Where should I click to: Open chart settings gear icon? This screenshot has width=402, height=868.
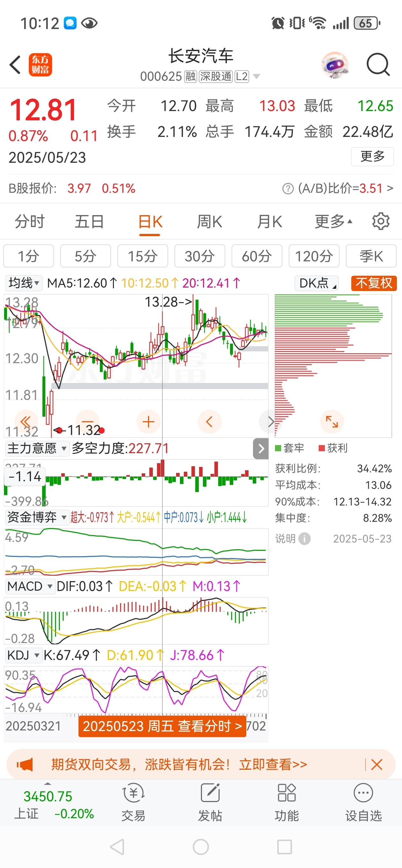(x=381, y=221)
